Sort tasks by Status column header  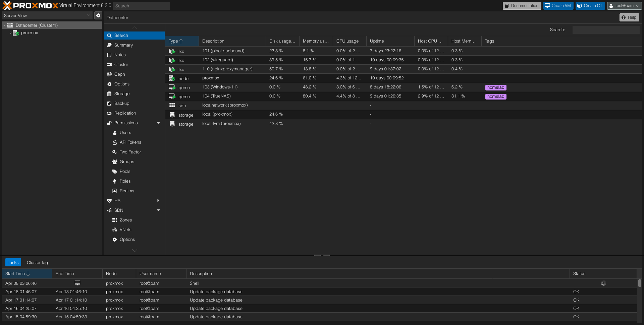[603, 273]
